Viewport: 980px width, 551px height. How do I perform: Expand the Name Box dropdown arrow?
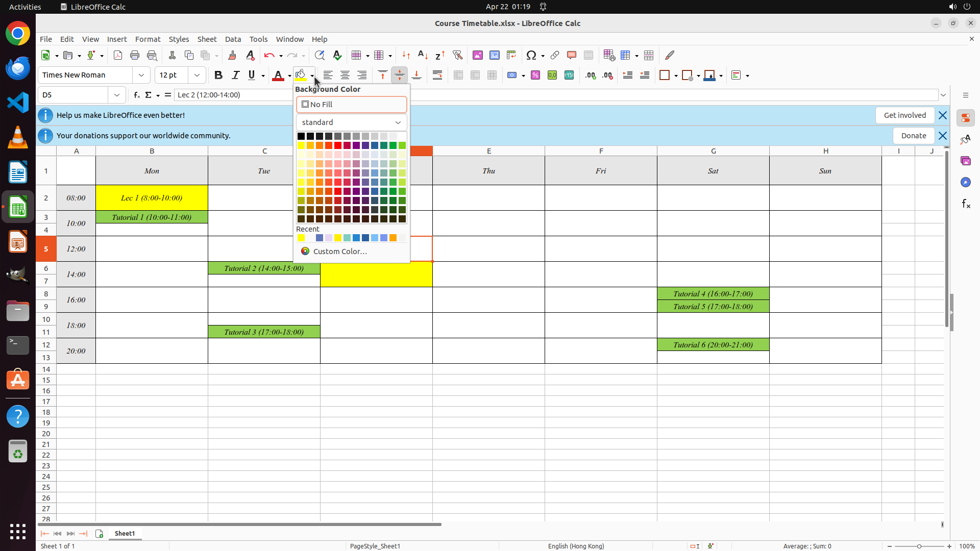117,95
